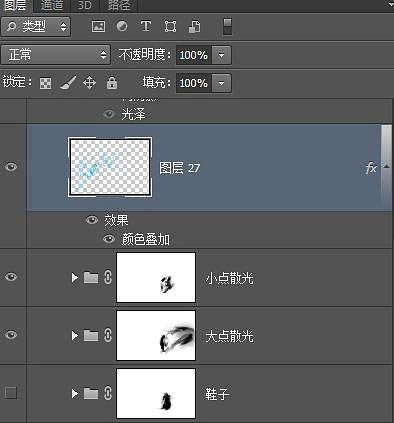Click the 鞋子 group name

(x=217, y=394)
